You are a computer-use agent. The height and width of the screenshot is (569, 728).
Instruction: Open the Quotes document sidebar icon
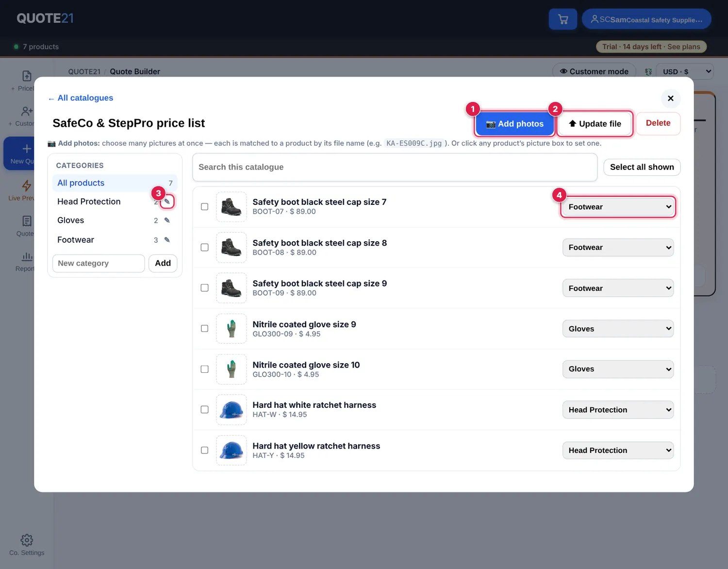[27, 221]
